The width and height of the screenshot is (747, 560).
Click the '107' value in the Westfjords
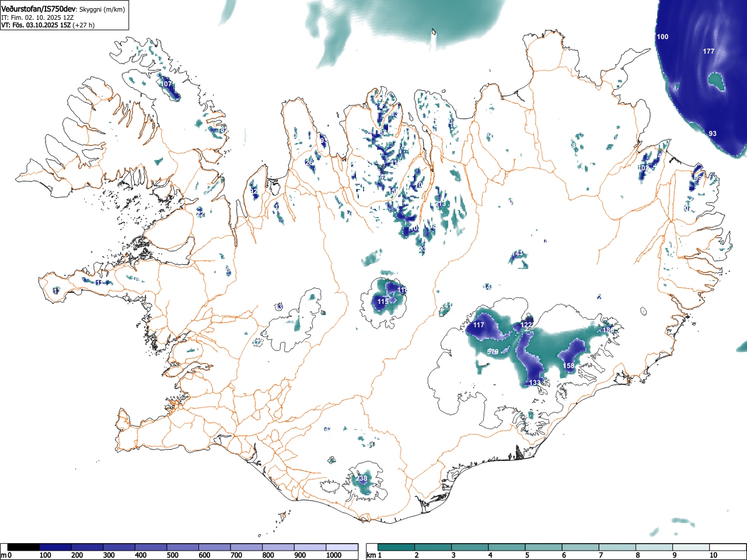167,84
